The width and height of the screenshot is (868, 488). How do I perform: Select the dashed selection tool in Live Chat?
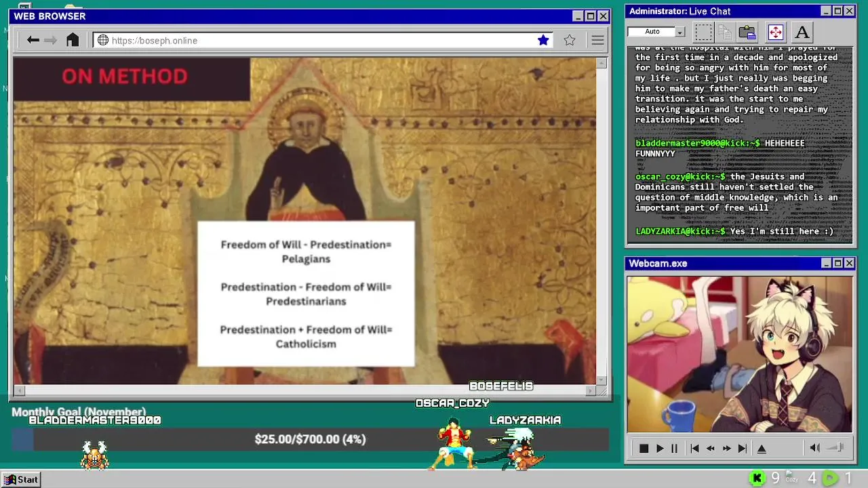(x=704, y=32)
